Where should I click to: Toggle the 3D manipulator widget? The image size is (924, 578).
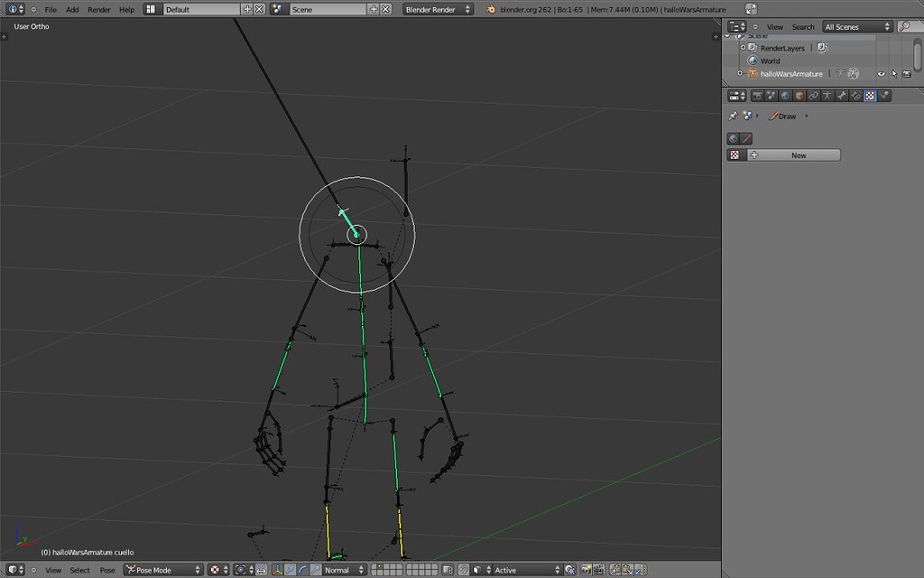[277, 570]
